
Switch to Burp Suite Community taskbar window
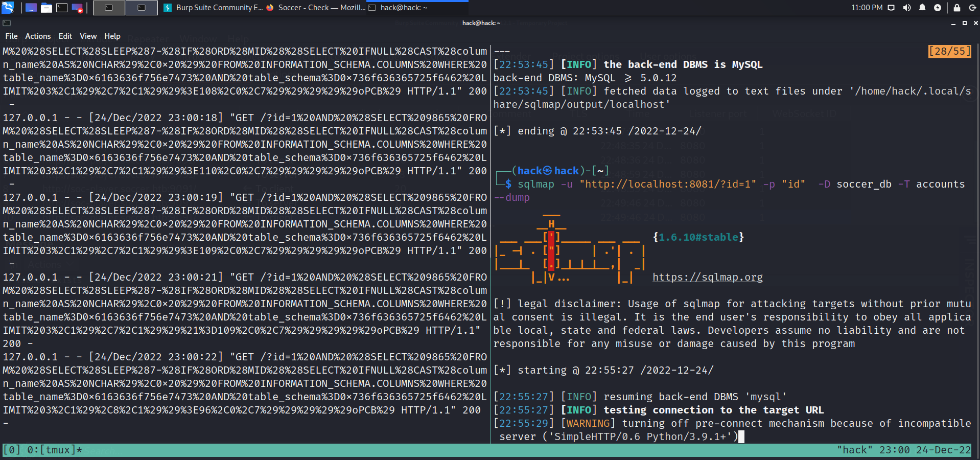click(213, 8)
